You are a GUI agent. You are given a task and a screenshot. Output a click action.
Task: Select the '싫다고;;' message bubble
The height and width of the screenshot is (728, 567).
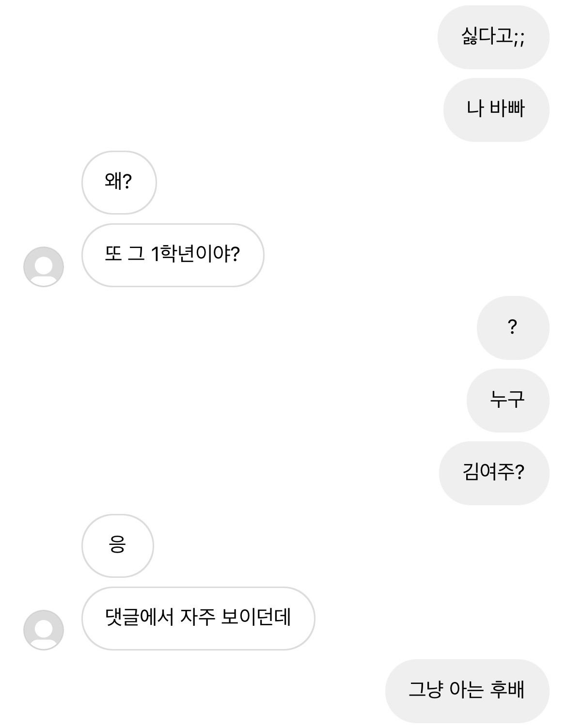click(x=493, y=37)
